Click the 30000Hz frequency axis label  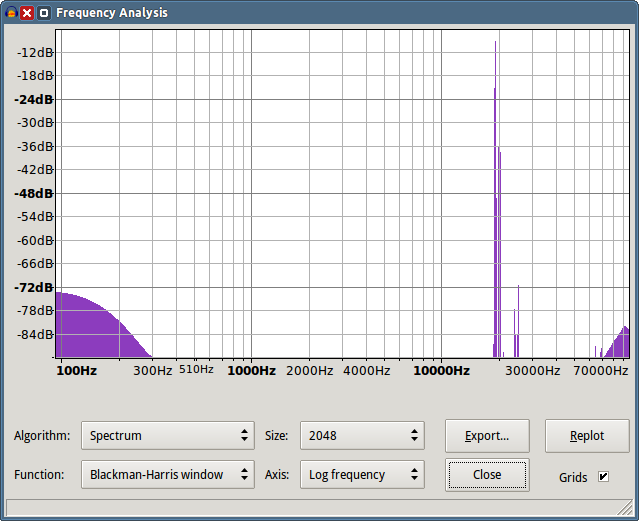533,371
